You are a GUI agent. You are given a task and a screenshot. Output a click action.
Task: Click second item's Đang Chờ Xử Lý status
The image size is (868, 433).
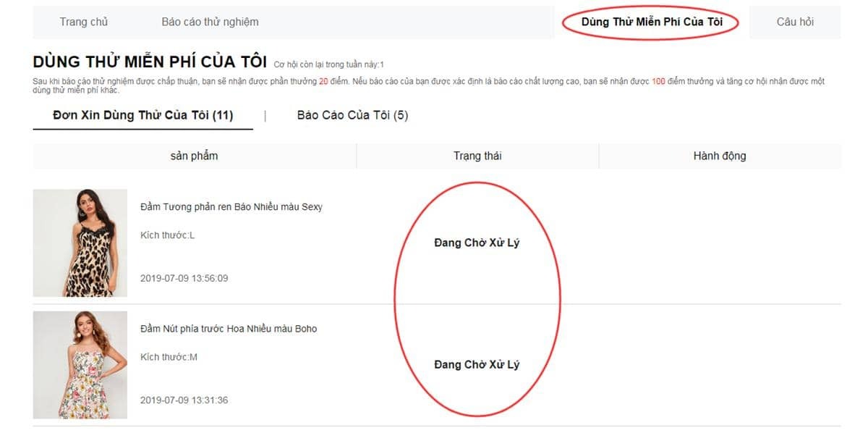click(477, 364)
